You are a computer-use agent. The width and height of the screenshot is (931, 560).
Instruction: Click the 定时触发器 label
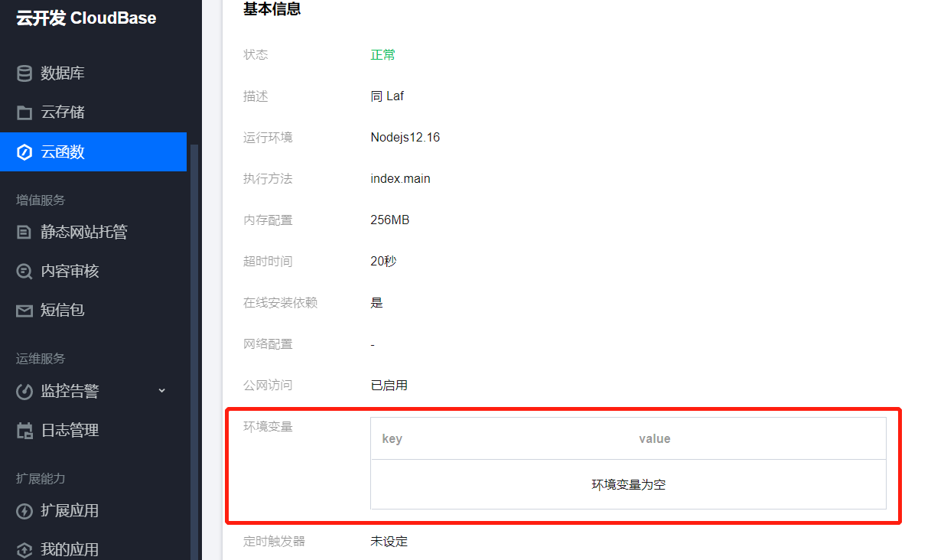tap(274, 542)
